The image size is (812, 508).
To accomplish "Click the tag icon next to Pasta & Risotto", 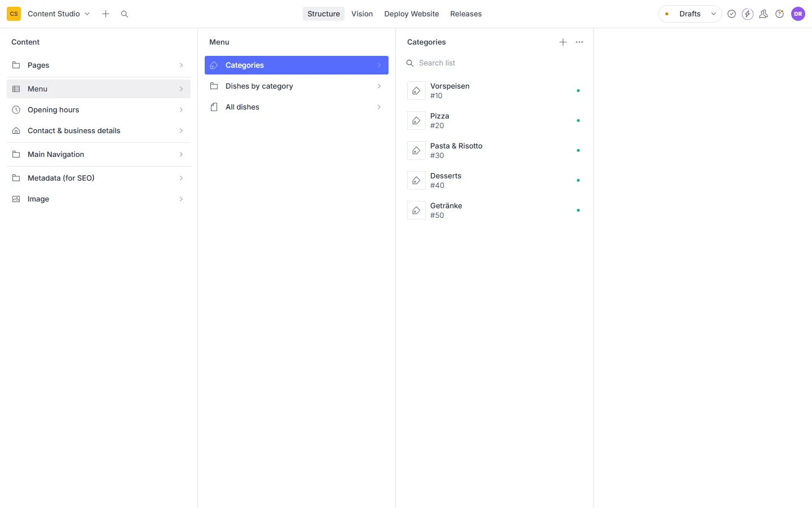I will coord(416,150).
